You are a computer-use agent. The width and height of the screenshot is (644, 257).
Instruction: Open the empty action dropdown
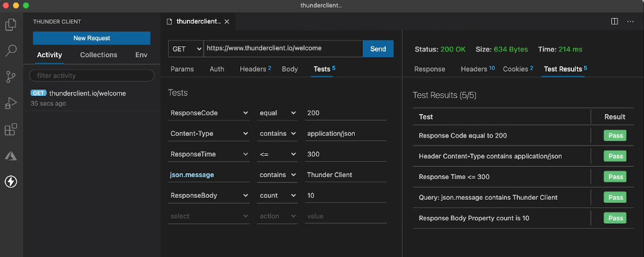click(278, 216)
